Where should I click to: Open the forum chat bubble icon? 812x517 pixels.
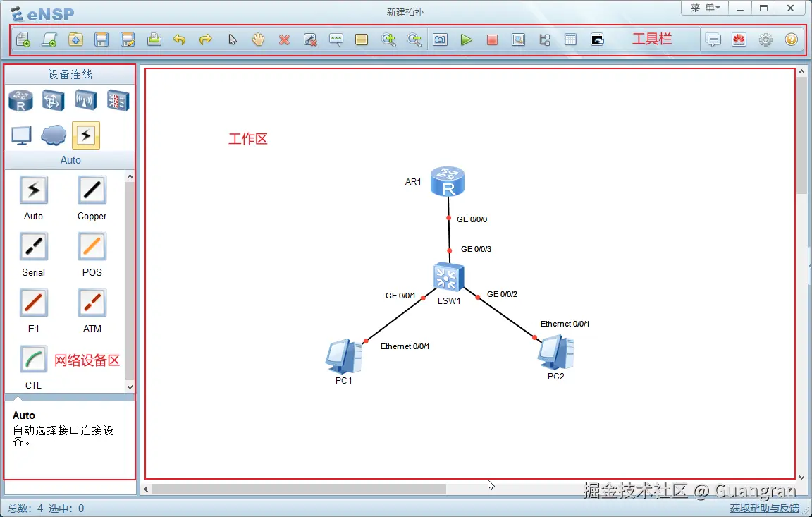click(x=713, y=39)
